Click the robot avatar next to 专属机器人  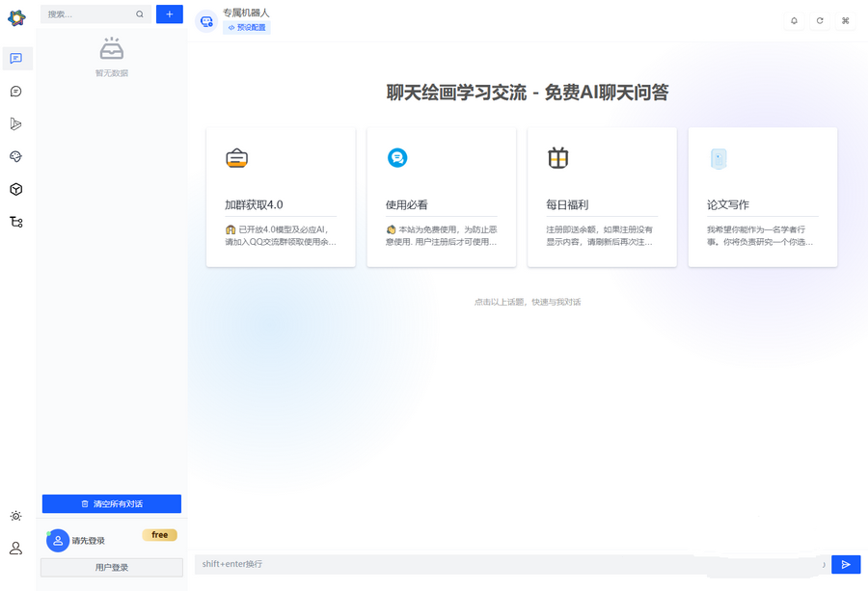point(205,19)
